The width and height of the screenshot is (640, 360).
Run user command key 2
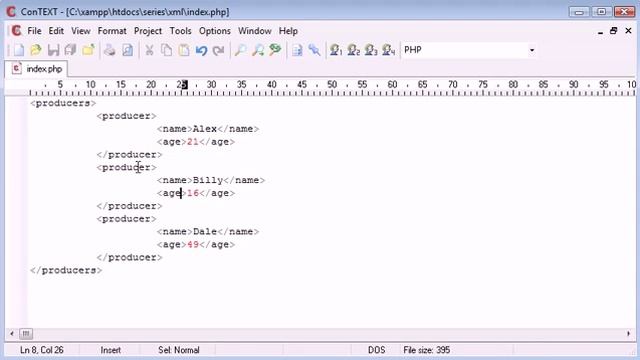tap(353, 50)
